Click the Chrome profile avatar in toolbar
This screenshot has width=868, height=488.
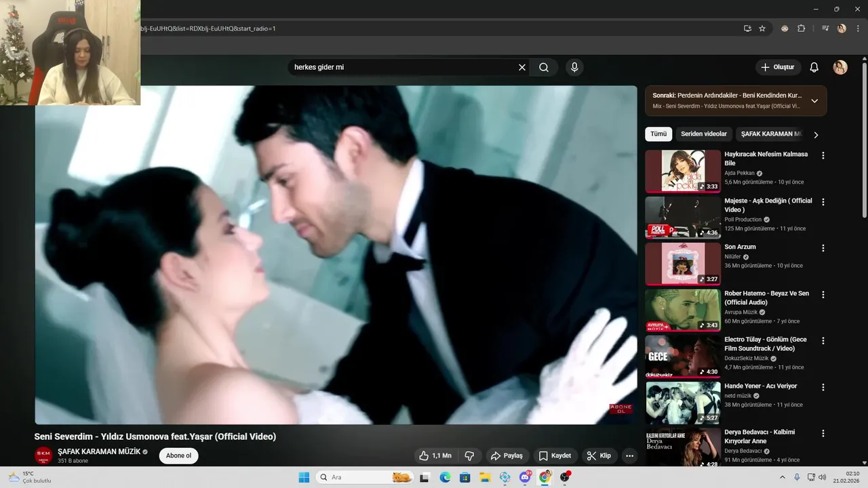click(842, 28)
